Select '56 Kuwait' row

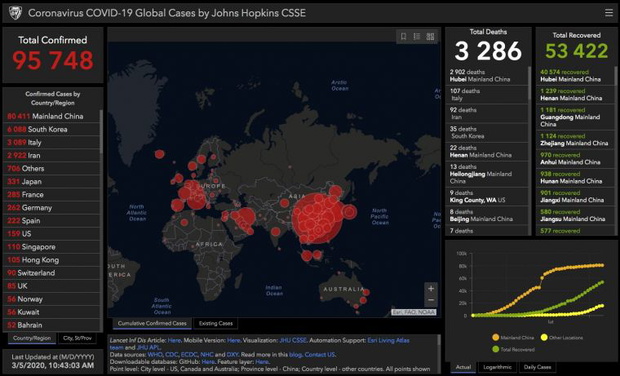51,312
